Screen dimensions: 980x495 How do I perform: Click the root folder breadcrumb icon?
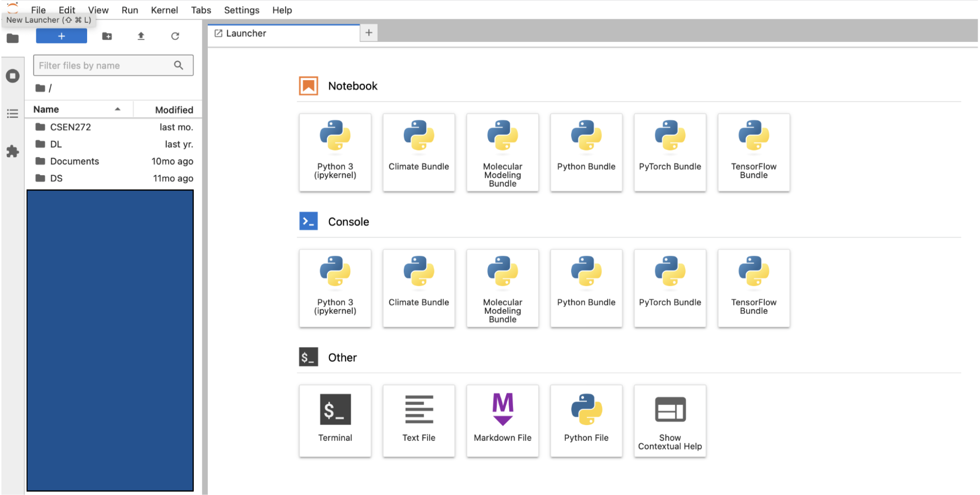point(41,88)
